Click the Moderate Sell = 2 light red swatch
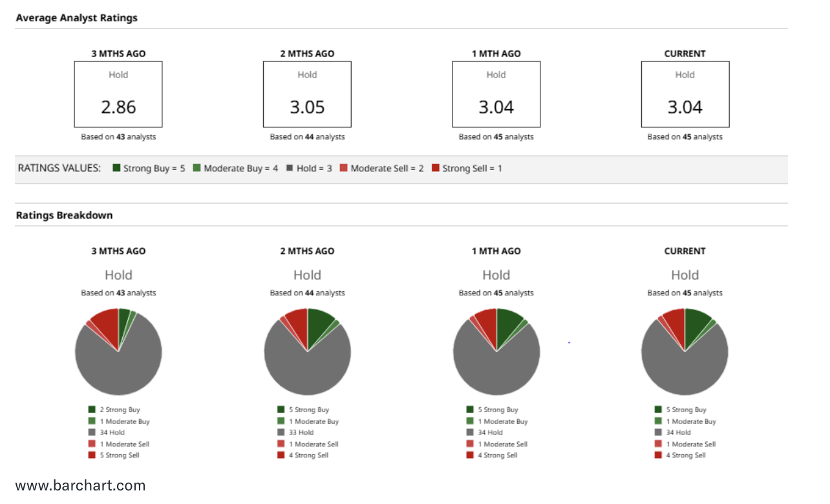The width and height of the screenshot is (830, 504). [344, 168]
